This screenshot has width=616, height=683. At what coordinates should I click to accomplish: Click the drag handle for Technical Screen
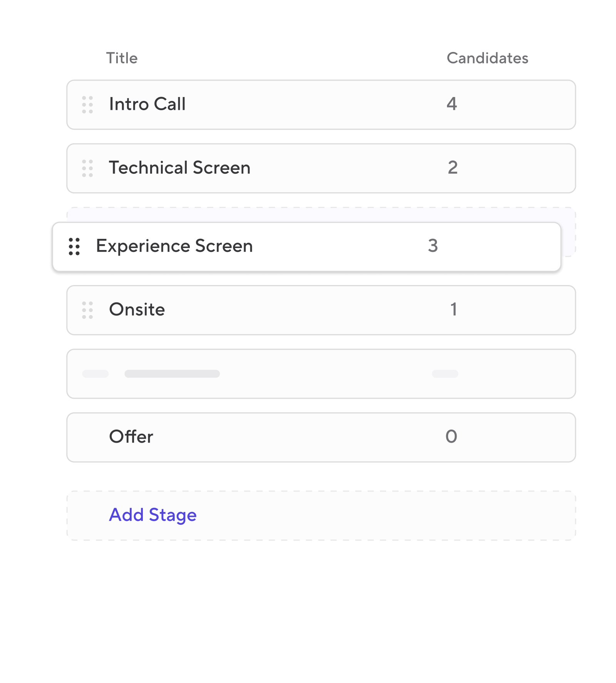pyautogui.click(x=87, y=168)
